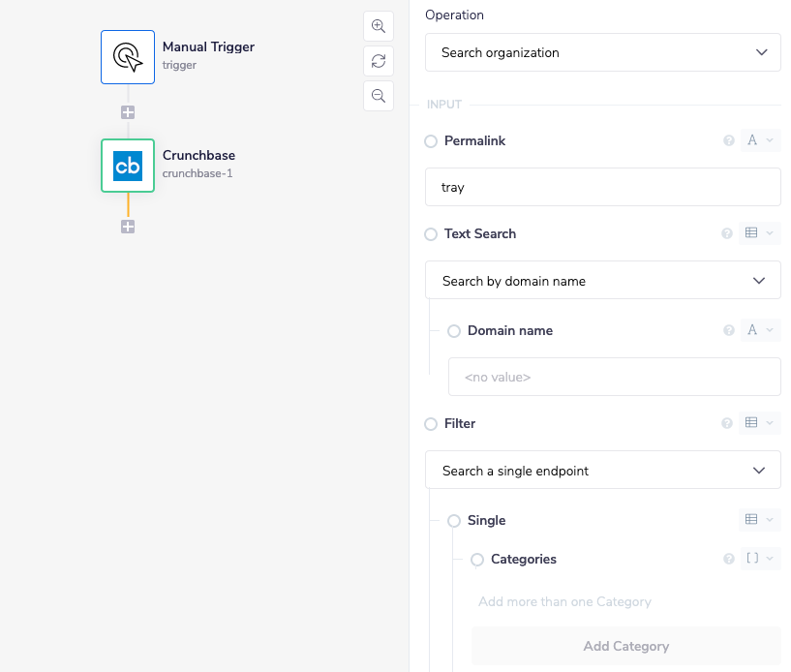Screen dimensions: 791x672
Task: Toggle the Text Search radio circle
Action: [x=432, y=234]
